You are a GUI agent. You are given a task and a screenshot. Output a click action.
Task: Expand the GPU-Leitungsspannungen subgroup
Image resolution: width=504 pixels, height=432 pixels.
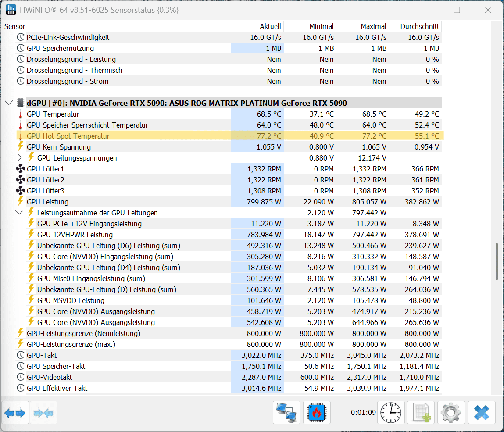click(x=19, y=158)
